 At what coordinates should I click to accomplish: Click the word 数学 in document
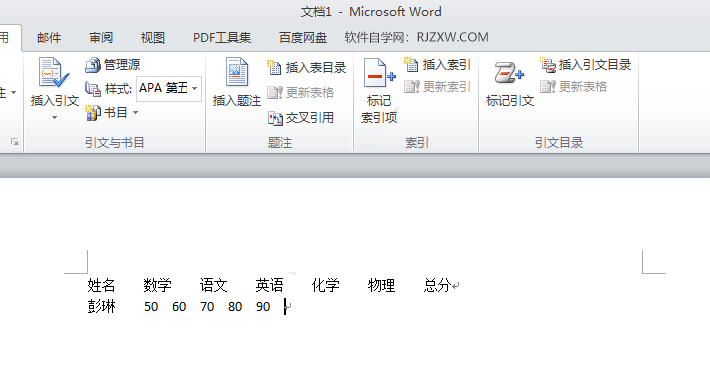(x=158, y=285)
